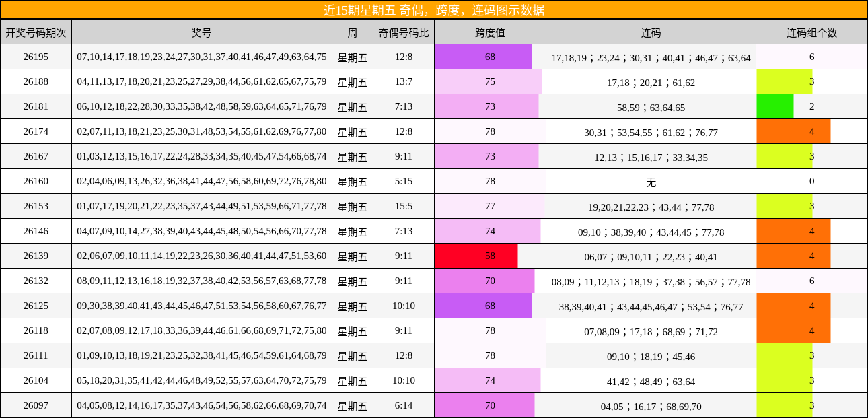Click the odd-even ratio 5:15

click(404, 181)
